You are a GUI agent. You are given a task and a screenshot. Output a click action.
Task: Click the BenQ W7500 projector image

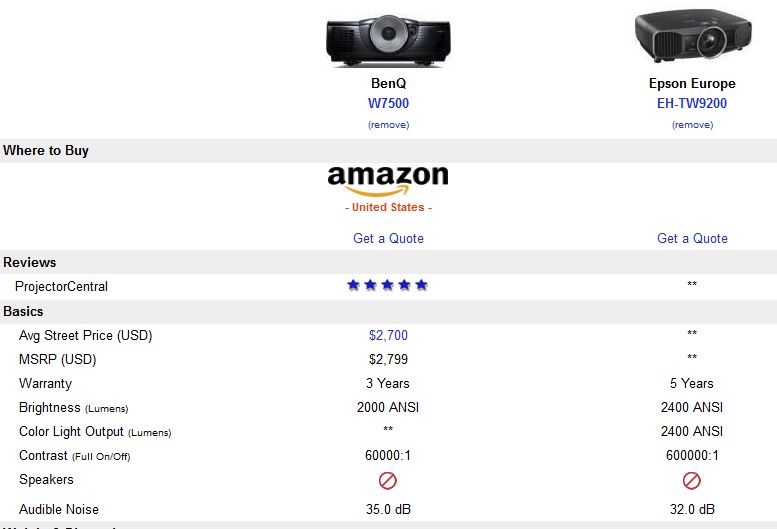click(x=388, y=41)
